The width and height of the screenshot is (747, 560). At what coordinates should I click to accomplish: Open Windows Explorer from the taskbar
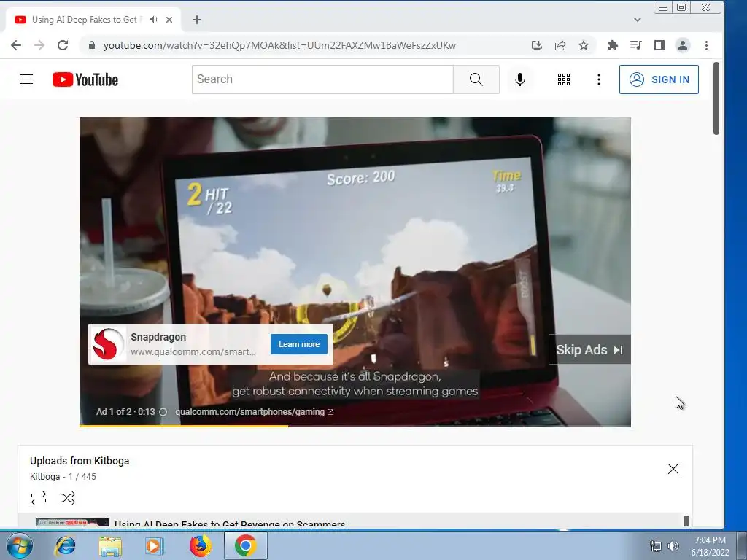pos(110,545)
